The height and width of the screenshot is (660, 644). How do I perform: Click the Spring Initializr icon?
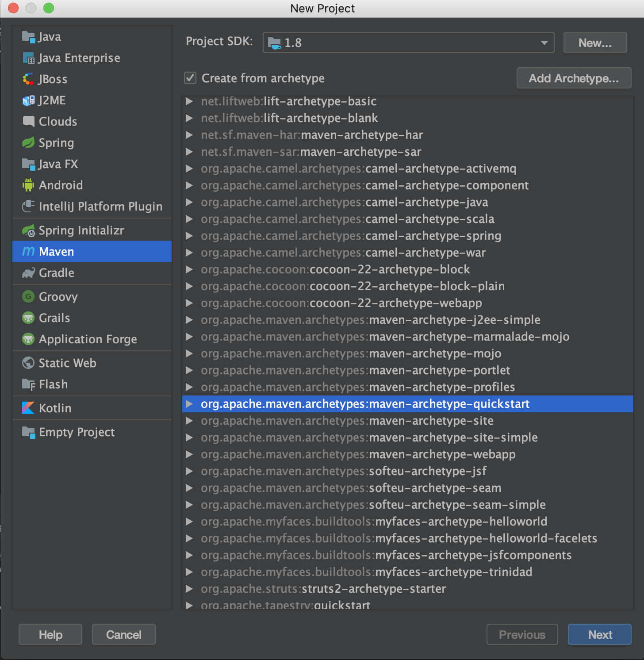tap(28, 230)
